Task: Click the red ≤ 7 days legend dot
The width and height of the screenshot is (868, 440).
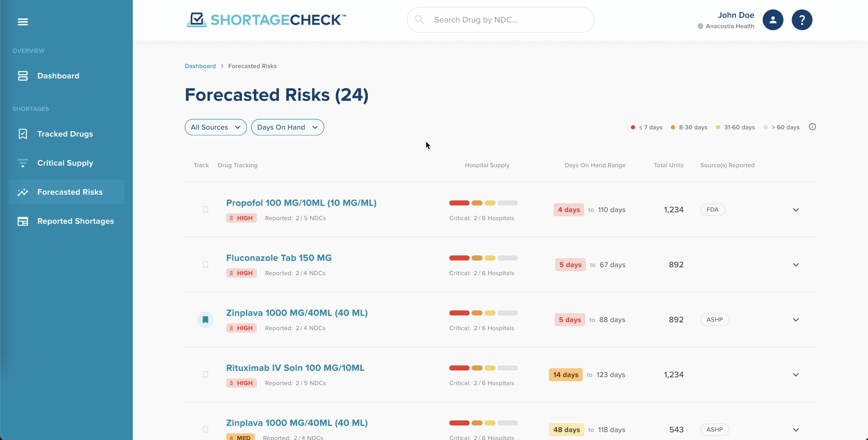Action: pyautogui.click(x=632, y=127)
